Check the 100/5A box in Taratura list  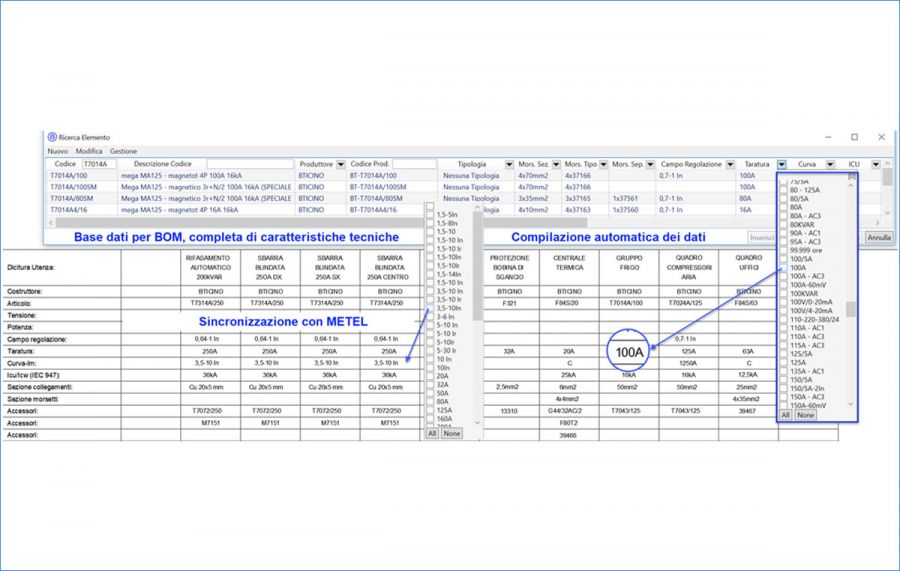coord(783,259)
